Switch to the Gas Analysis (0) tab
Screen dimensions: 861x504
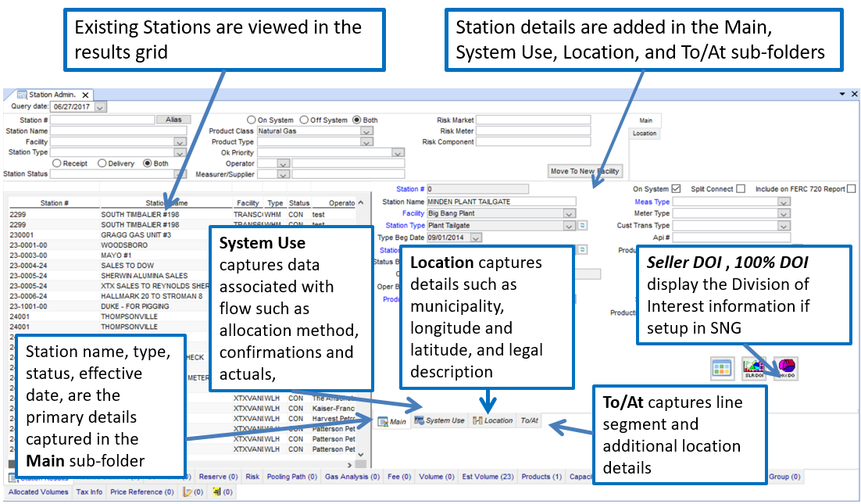(x=352, y=477)
